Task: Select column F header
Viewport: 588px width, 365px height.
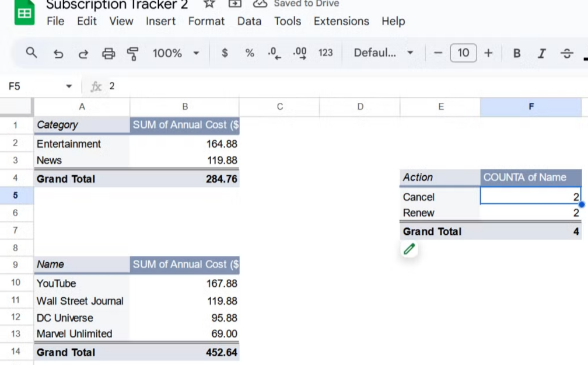Action: [x=531, y=107]
